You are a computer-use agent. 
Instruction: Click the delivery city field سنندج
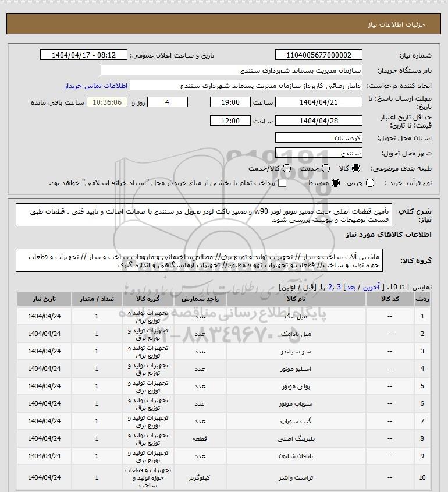[x=318, y=153]
